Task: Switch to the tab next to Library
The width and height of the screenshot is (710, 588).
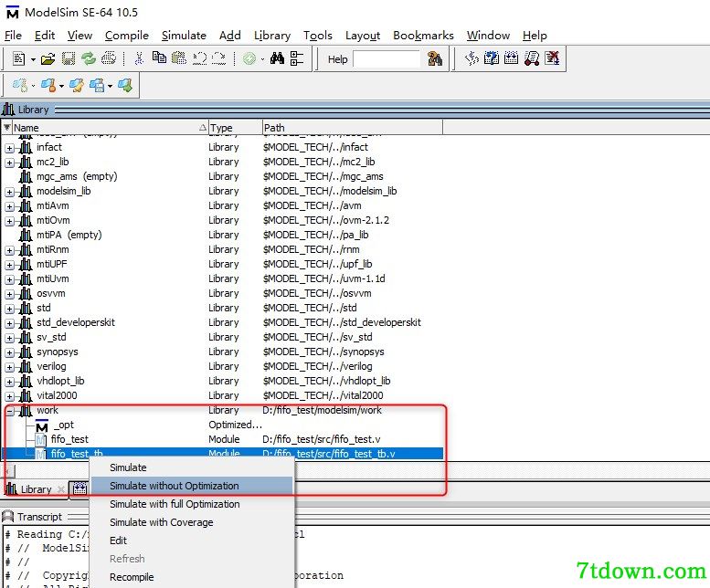Action: coord(79,488)
